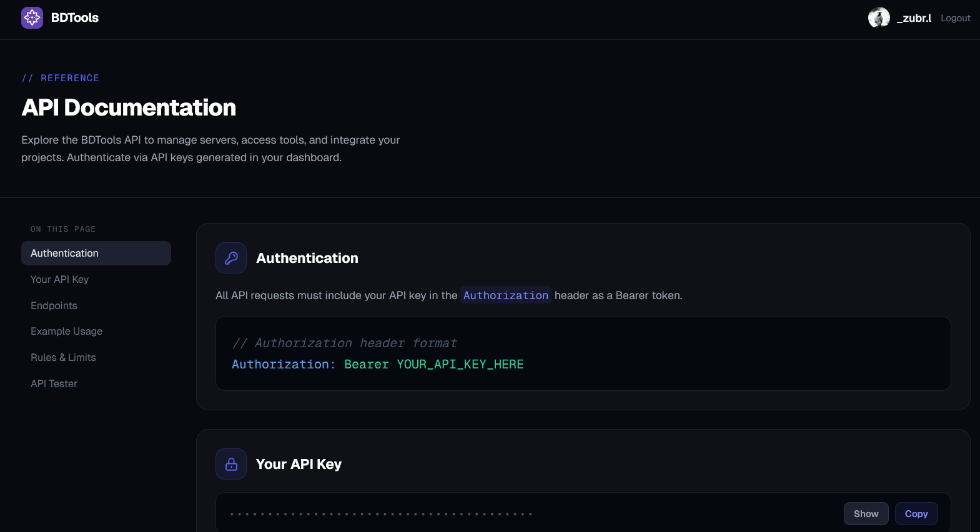The height and width of the screenshot is (532, 980).
Task: Click the ON THIS PAGE label
Action: click(x=63, y=229)
